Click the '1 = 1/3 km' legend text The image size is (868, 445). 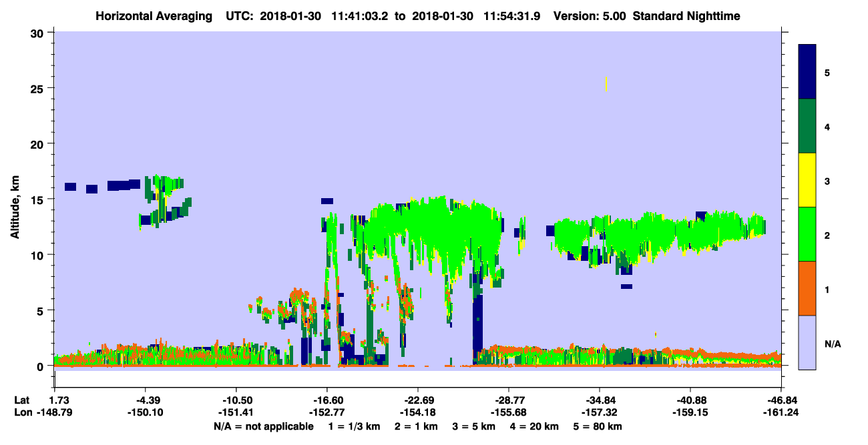[356, 426]
